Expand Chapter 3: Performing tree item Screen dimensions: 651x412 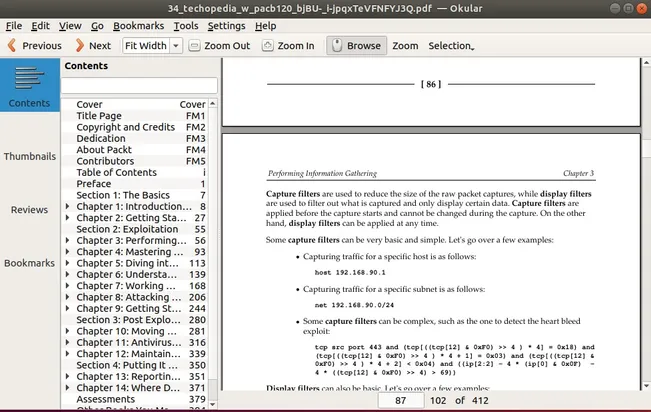tap(68, 241)
